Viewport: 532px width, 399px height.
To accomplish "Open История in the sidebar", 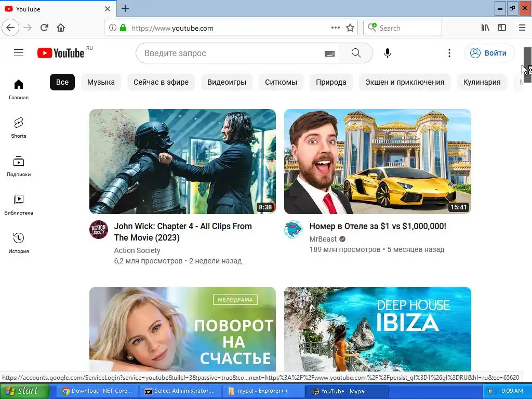I will pyautogui.click(x=19, y=243).
